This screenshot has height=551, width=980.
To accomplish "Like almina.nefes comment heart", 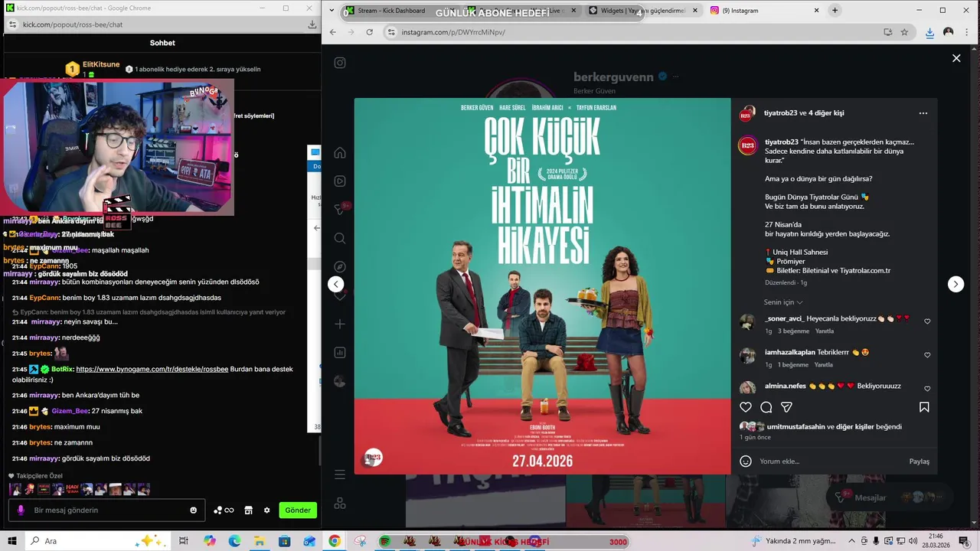I will [x=927, y=389].
